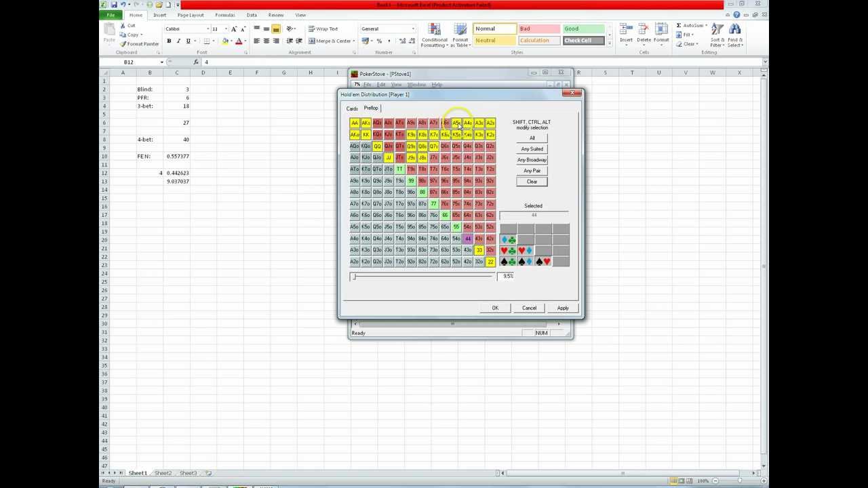Toggle the diamond-club suit combination
868x488 pixels.
(508, 240)
